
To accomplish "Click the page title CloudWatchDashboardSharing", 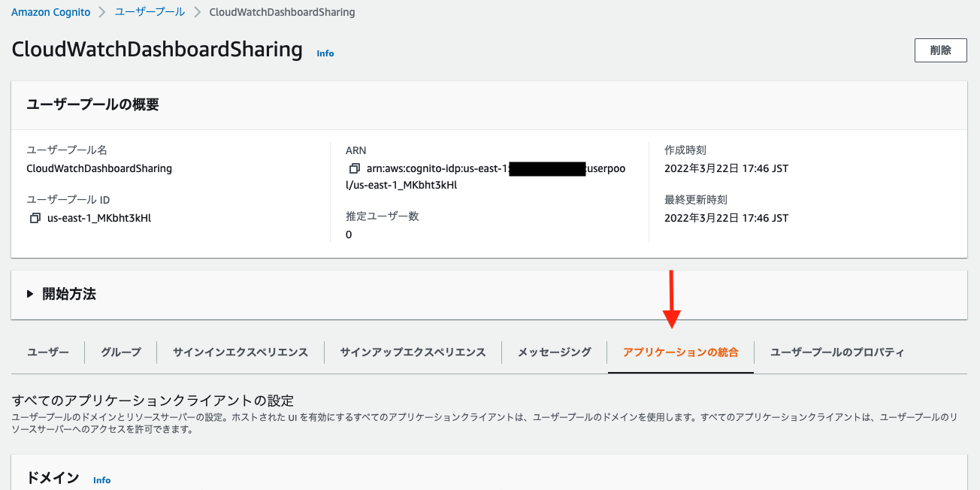I will (157, 50).
